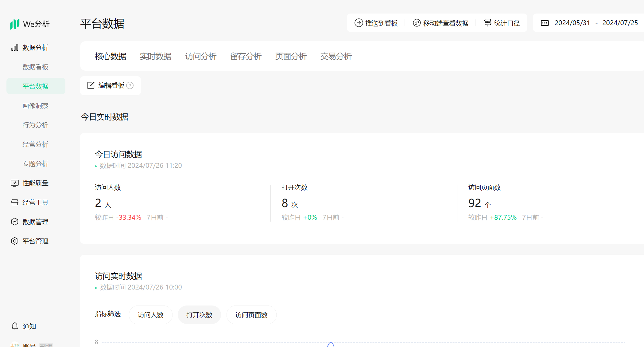Click the 平台管理 settings icon

click(14, 241)
